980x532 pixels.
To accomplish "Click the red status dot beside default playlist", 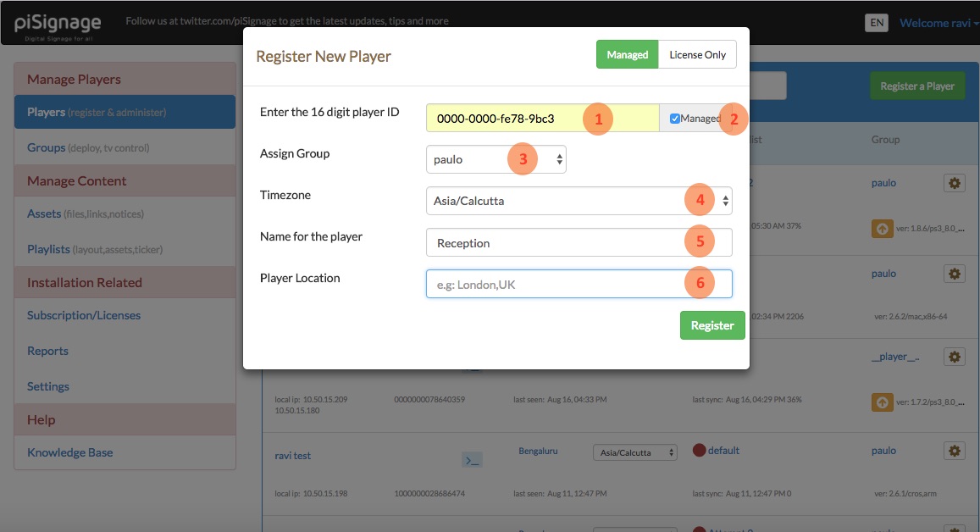I will click(699, 451).
